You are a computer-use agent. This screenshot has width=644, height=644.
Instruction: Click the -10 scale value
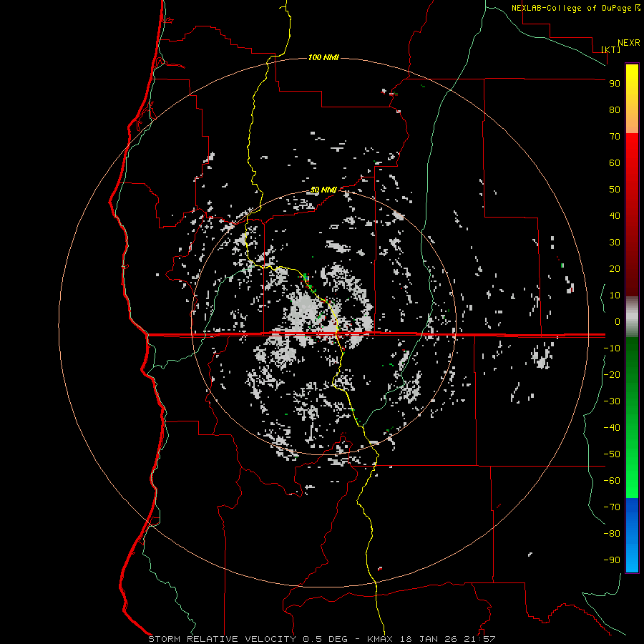point(612,348)
